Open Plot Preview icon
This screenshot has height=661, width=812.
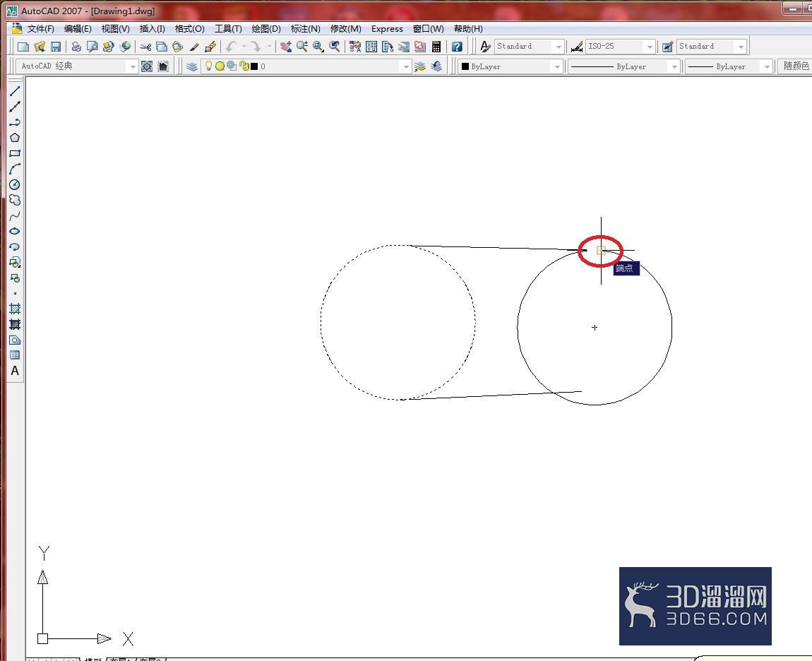click(92, 47)
